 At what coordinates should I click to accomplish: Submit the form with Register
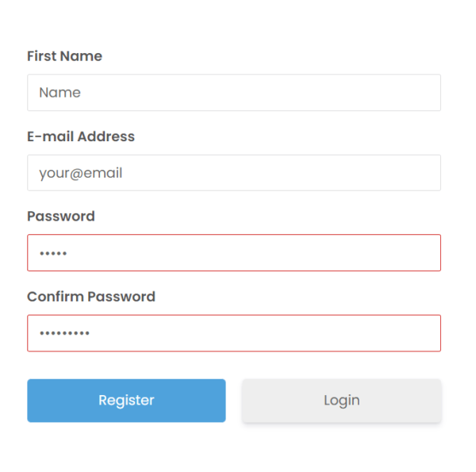pyautogui.click(x=126, y=401)
